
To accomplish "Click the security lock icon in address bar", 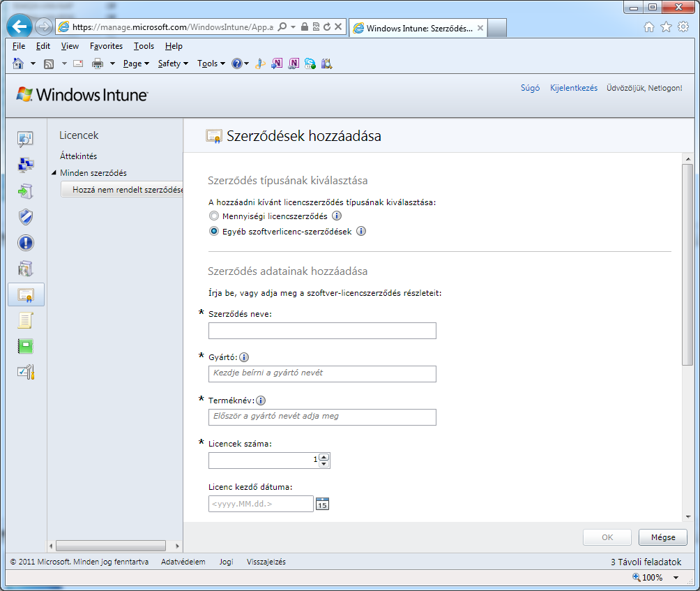I will click(305, 27).
